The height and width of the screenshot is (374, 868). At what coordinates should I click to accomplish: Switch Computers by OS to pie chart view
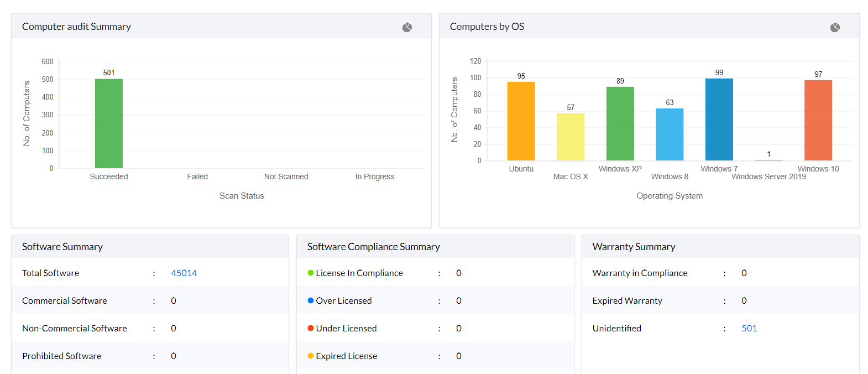pos(835,27)
